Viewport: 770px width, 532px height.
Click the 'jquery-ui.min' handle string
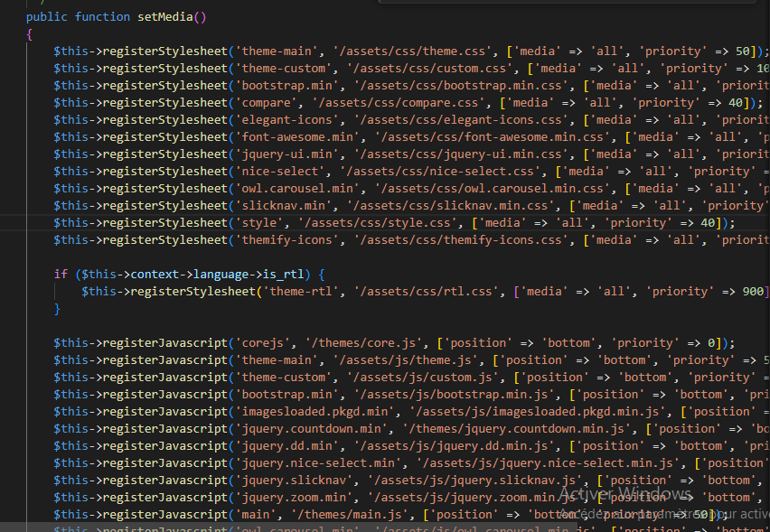(x=286, y=154)
